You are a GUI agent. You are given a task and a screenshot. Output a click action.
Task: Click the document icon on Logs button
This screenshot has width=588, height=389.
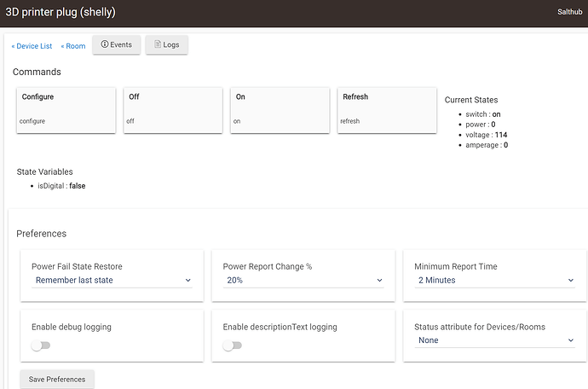pyautogui.click(x=158, y=44)
